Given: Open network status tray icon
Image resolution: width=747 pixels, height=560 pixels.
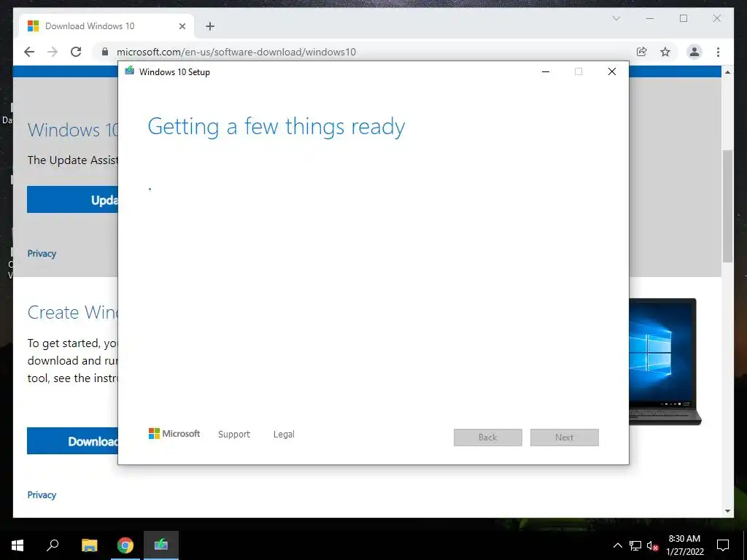Looking at the screenshot, I should [x=635, y=545].
